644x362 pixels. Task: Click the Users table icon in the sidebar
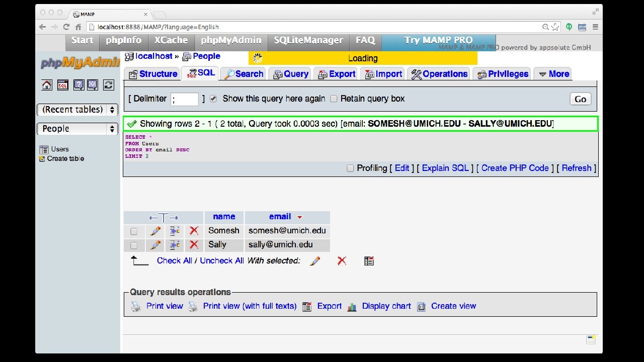(x=44, y=149)
